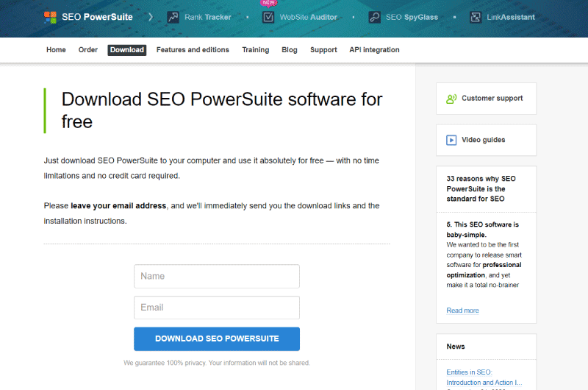
Task: Focus the Email input field
Action: click(217, 308)
